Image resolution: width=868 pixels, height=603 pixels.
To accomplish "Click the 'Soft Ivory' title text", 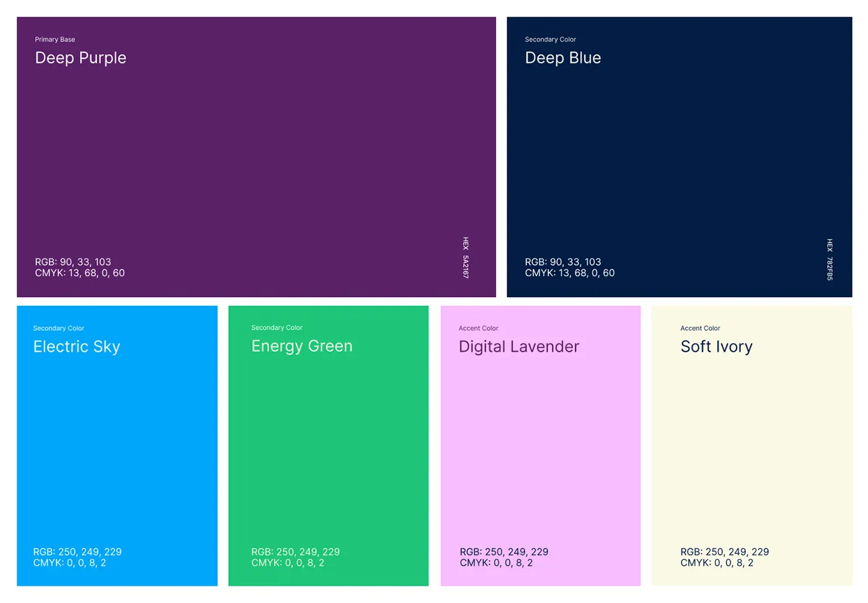I will (717, 346).
